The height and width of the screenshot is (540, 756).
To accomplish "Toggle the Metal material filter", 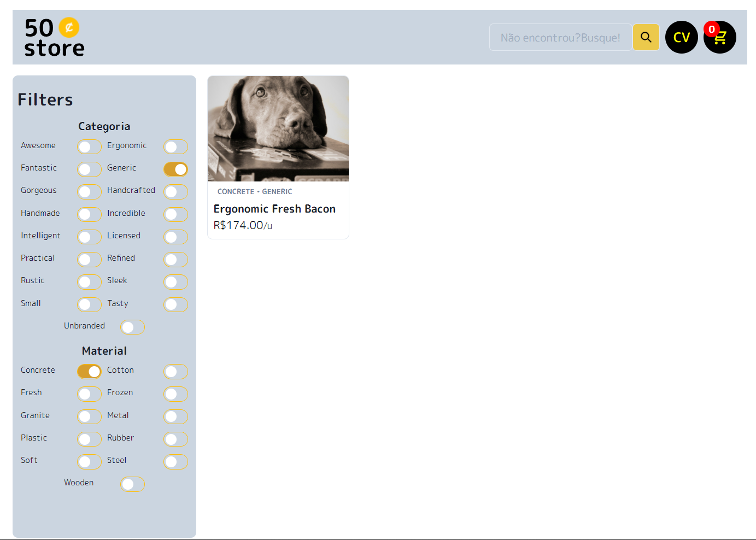I will (x=175, y=416).
